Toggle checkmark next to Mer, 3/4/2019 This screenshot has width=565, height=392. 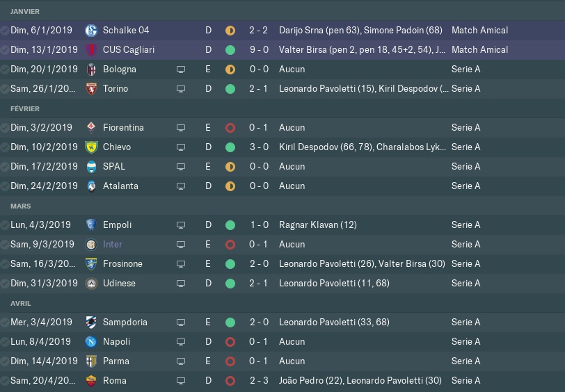(x=5, y=322)
